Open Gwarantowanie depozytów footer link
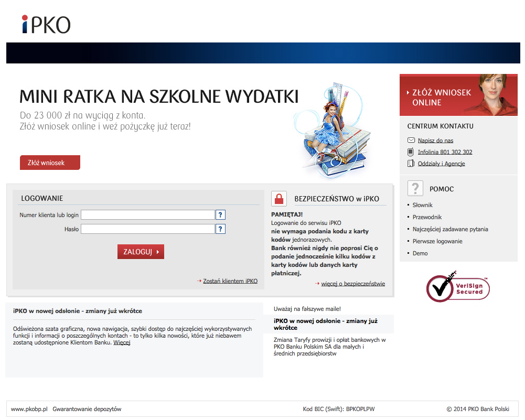 pyautogui.click(x=87, y=409)
